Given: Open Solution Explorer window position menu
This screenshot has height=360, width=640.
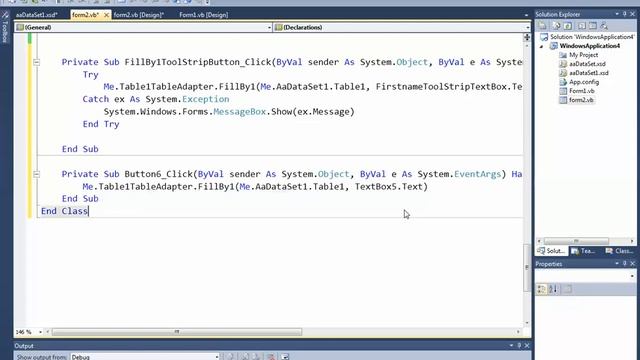Looking at the screenshot, I should coord(617,14).
